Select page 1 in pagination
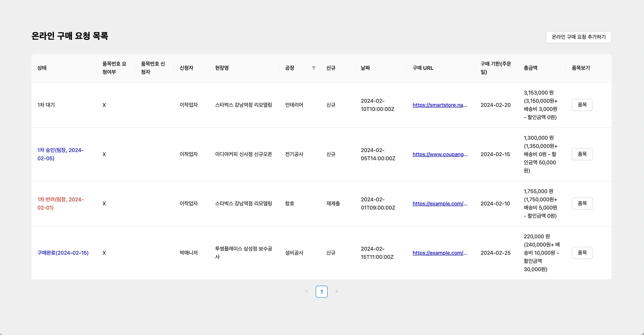 322,292
